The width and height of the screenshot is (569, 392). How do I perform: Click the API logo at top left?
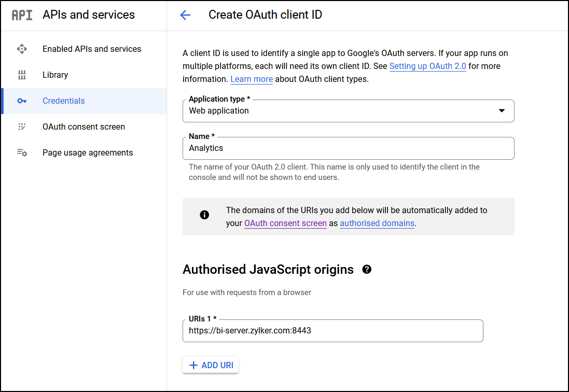21,15
